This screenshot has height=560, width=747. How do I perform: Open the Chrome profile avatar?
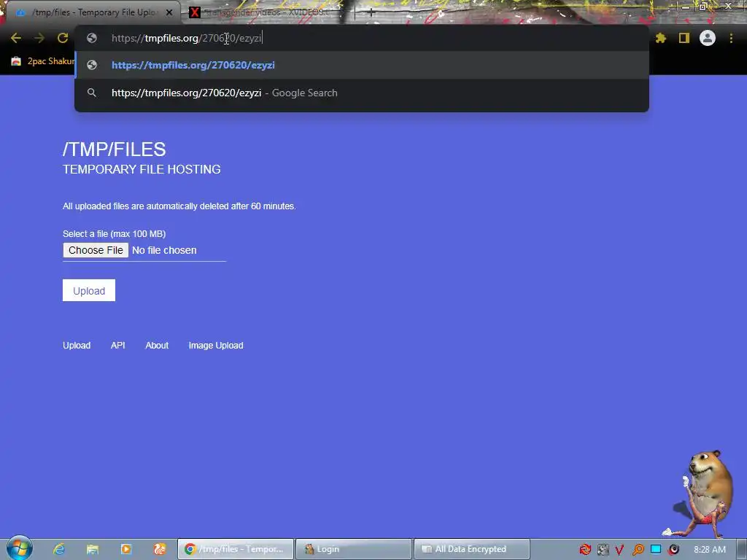pyautogui.click(x=708, y=38)
